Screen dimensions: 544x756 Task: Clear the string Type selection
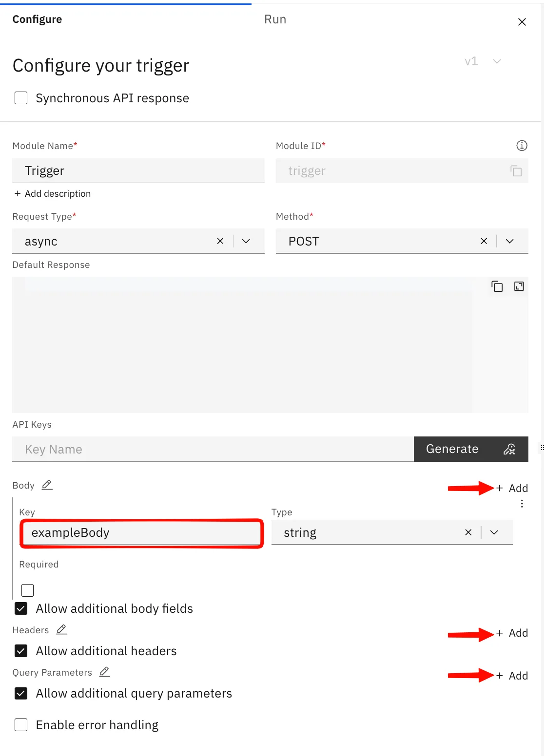[468, 532]
